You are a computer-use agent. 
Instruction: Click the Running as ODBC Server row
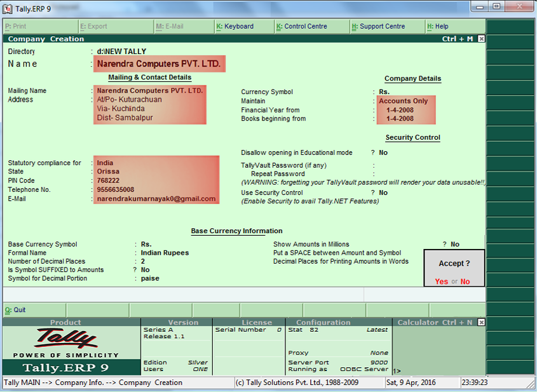pyautogui.click(x=338, y=369)
